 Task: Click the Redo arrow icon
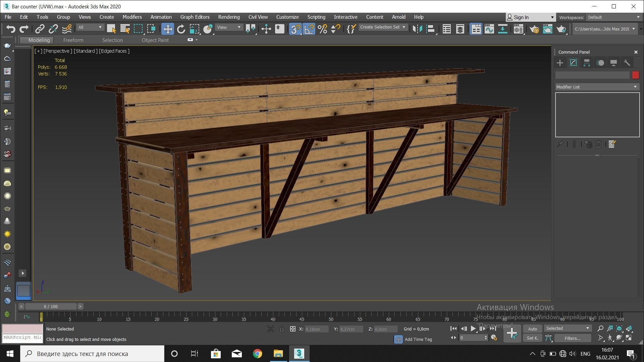pyautogui.click(x=24, y=29)
